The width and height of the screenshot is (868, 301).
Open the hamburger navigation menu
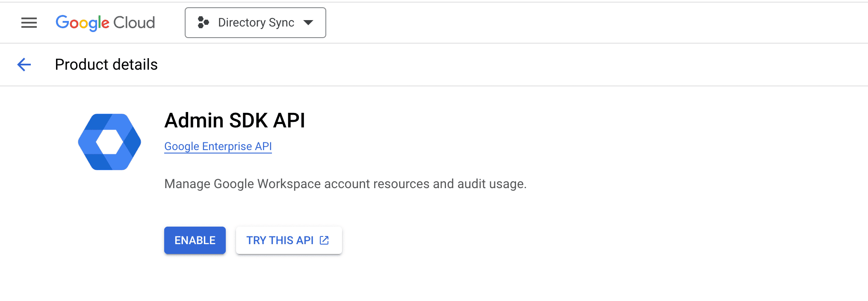pos(29,23)
